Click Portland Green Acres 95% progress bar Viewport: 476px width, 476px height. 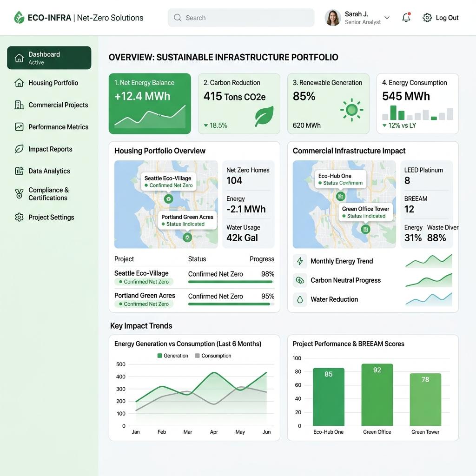[231, 304]
